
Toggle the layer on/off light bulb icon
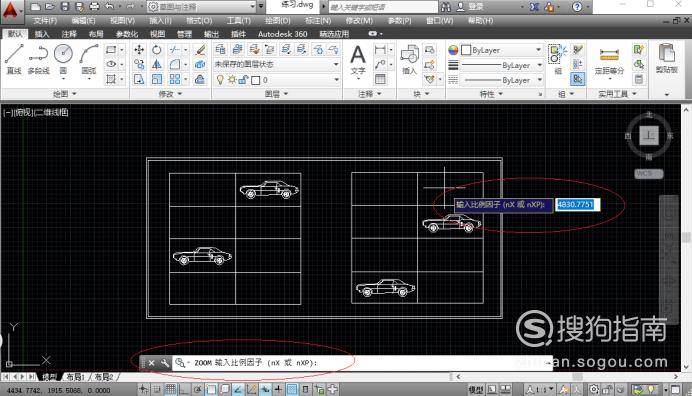220,80
